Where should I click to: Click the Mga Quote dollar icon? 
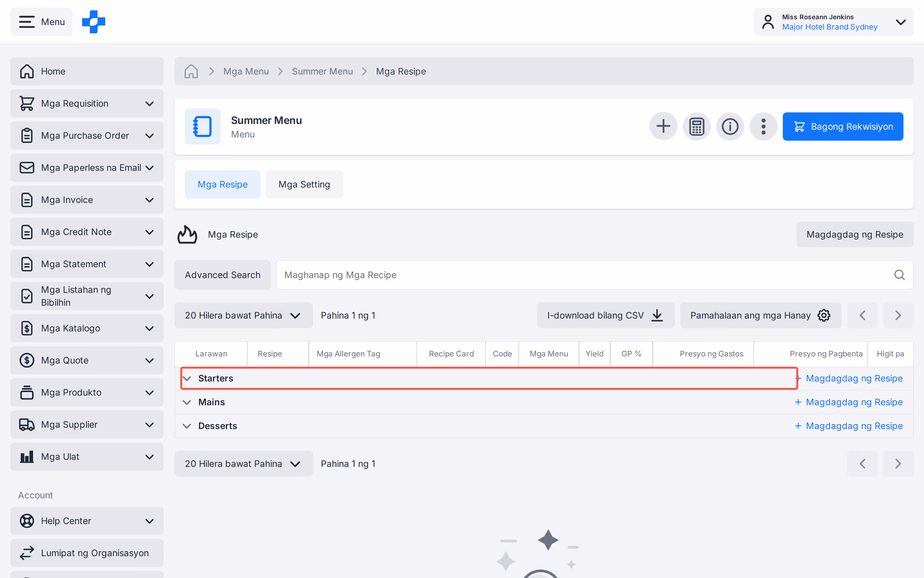[x=27, y=360]
